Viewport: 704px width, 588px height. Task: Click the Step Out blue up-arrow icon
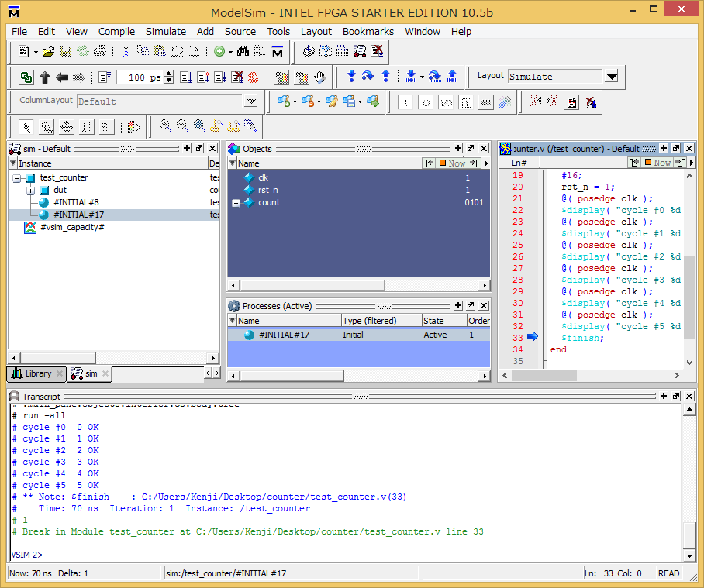[385, 76]
